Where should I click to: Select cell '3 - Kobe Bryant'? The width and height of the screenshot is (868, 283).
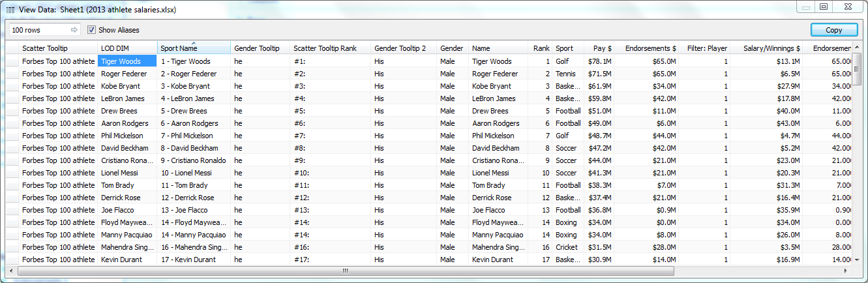(194, 86)
